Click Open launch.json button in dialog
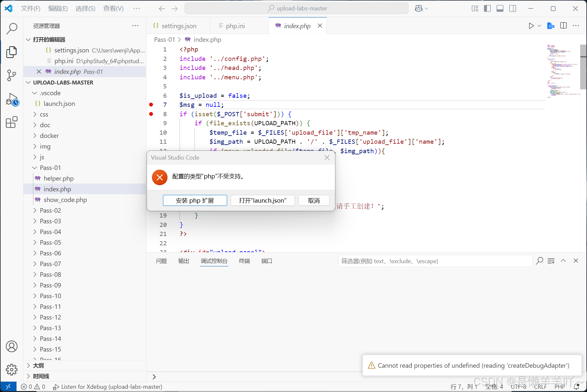The width and height of the screenshot is (587, 392). (263, 200)
